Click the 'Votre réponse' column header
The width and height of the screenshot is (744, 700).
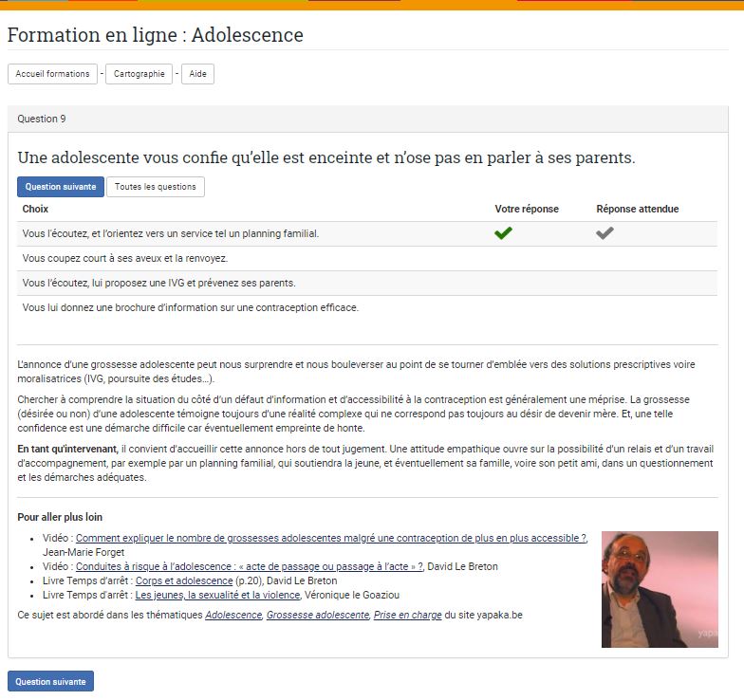[x=527, y=209]
